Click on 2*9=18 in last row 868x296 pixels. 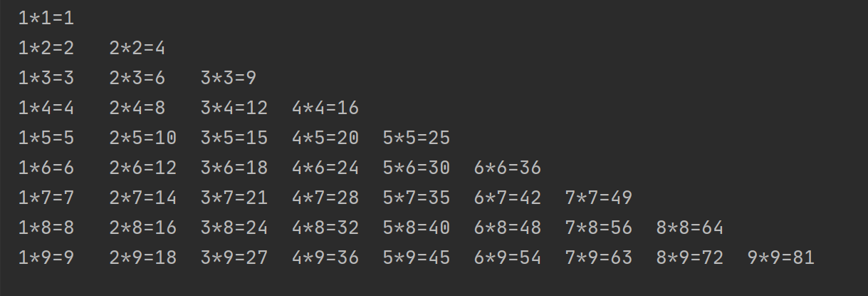coord(143,257)
